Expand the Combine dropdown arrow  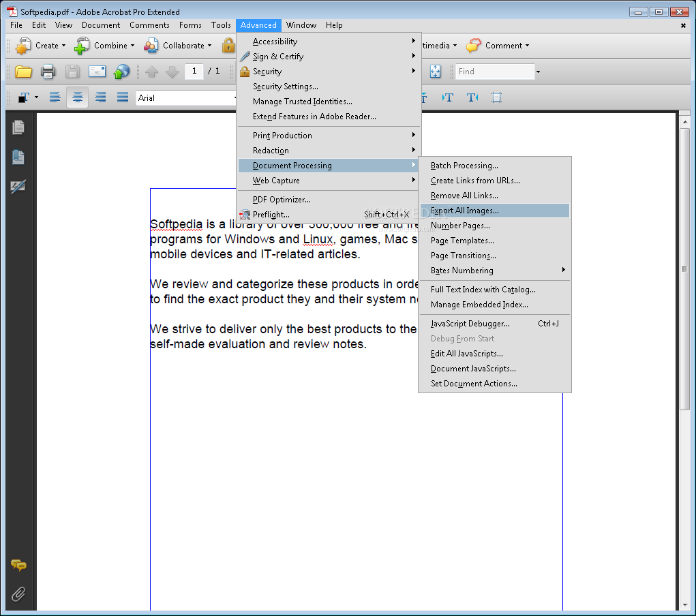pos(132,46)
